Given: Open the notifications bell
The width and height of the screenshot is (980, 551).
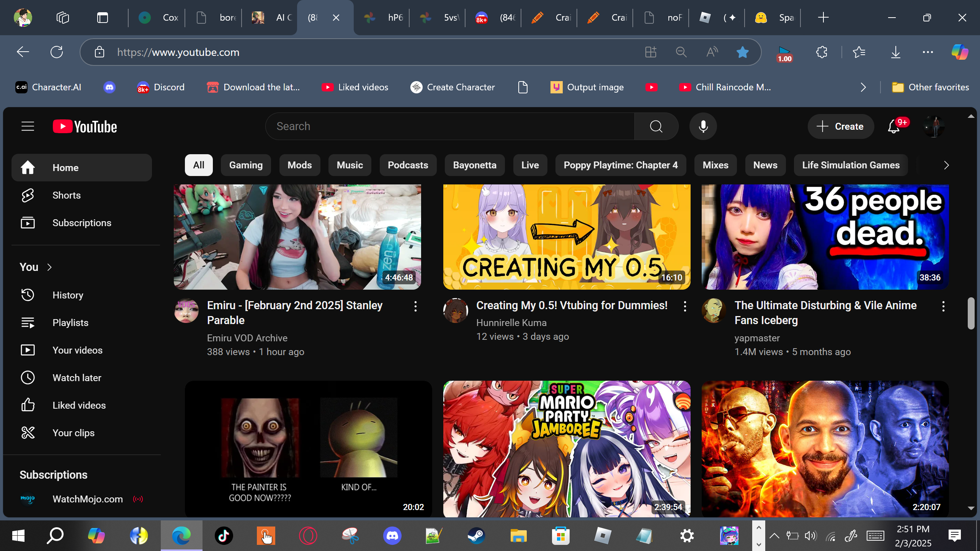Looking at the screenshot, I should pyautogui.click(x=894, y=126).
